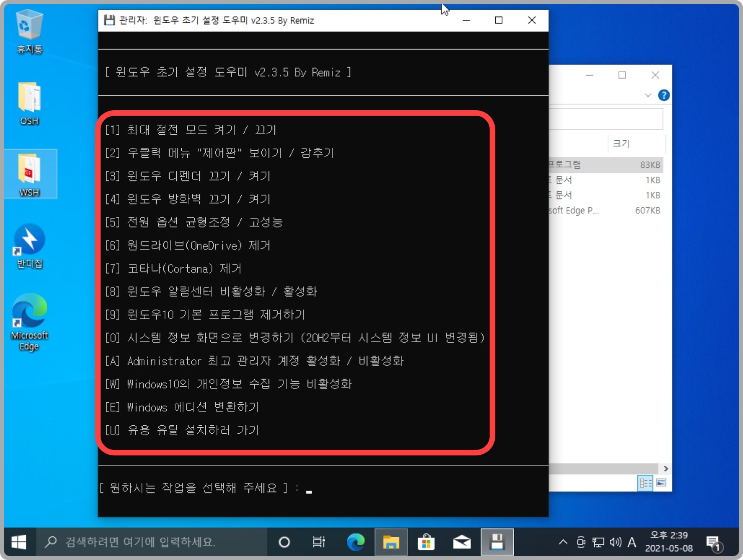Open File Explorer from the taskbar
The image size is (743, 560).
click(x=391, y=542)
